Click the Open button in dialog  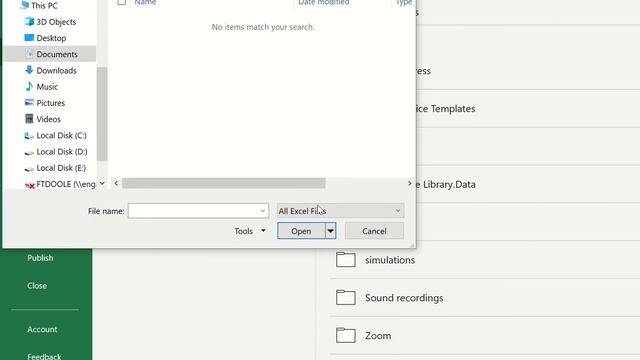[301, 231]
